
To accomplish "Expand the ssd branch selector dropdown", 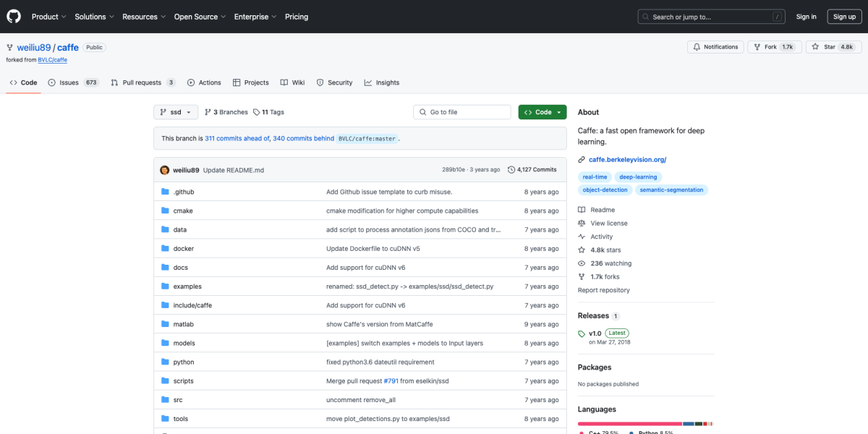I will click(176, 112).
